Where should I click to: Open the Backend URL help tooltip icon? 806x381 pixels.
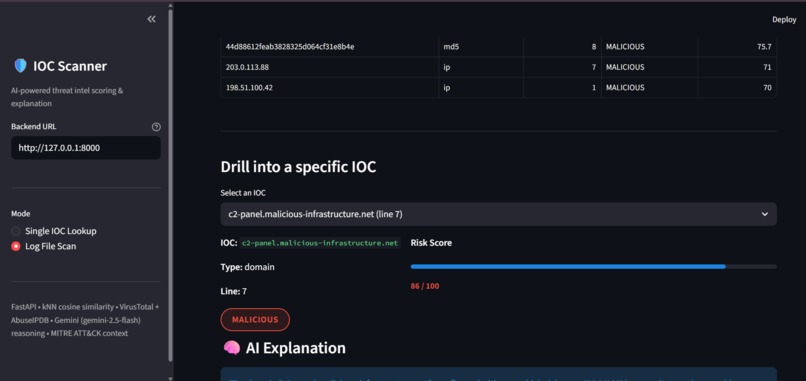[x=156, y=127]
